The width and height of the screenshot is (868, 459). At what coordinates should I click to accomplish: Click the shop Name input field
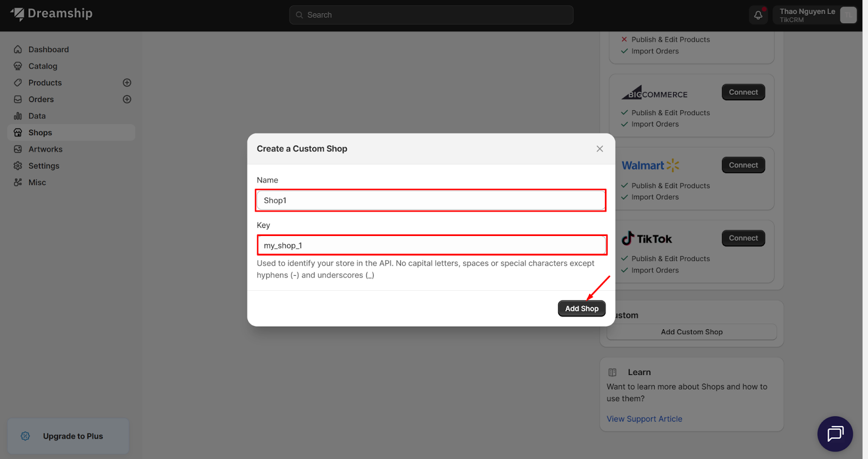pos(431,201)
